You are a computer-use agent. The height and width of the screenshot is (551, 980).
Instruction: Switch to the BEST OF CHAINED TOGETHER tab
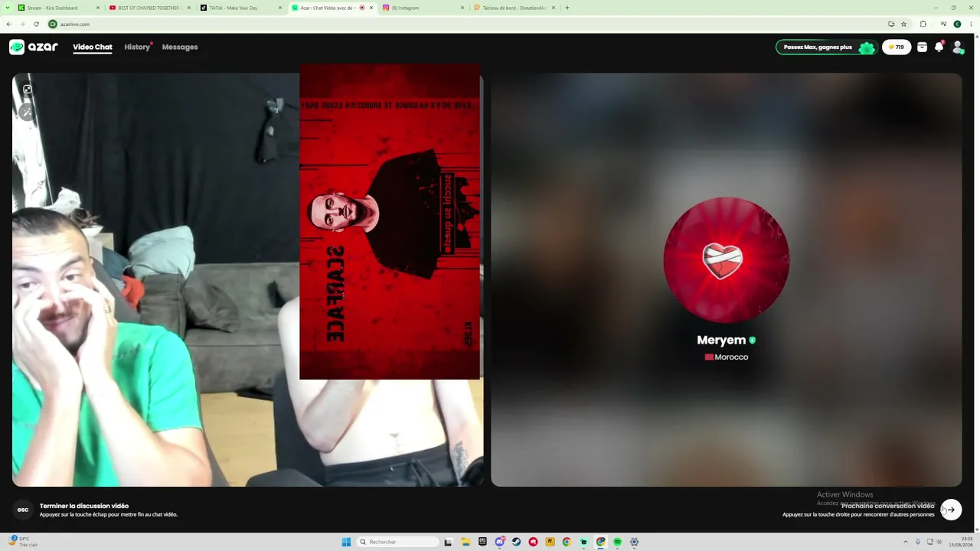149,8
